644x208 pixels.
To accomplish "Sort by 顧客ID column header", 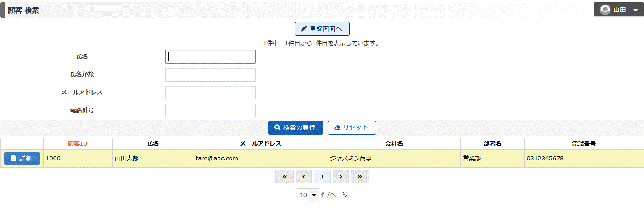I will click(78, 144).
